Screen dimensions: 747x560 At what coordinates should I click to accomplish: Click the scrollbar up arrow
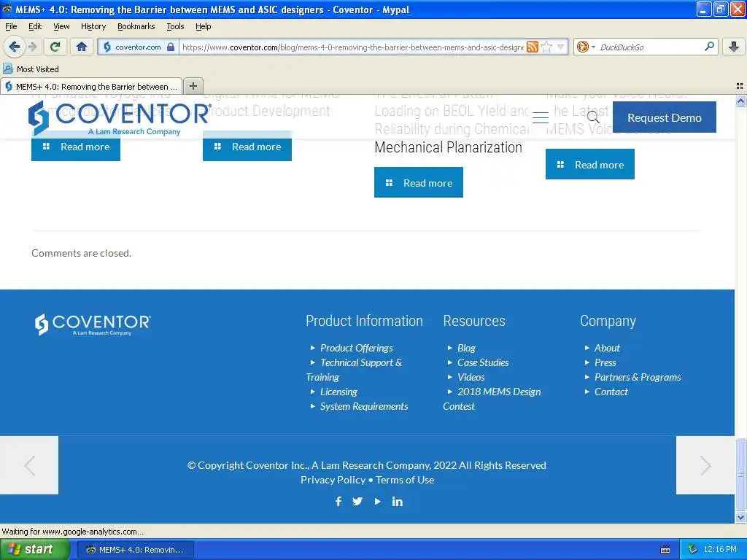click(740, 101)
